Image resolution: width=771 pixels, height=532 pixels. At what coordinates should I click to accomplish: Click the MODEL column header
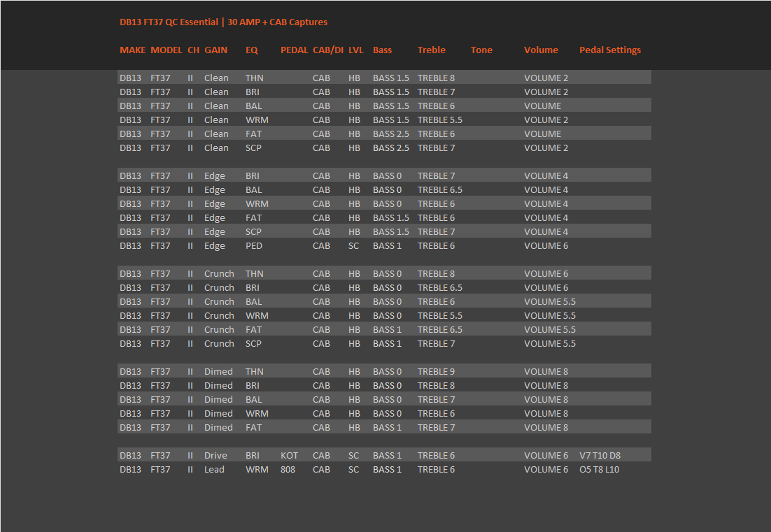point(167,50)
